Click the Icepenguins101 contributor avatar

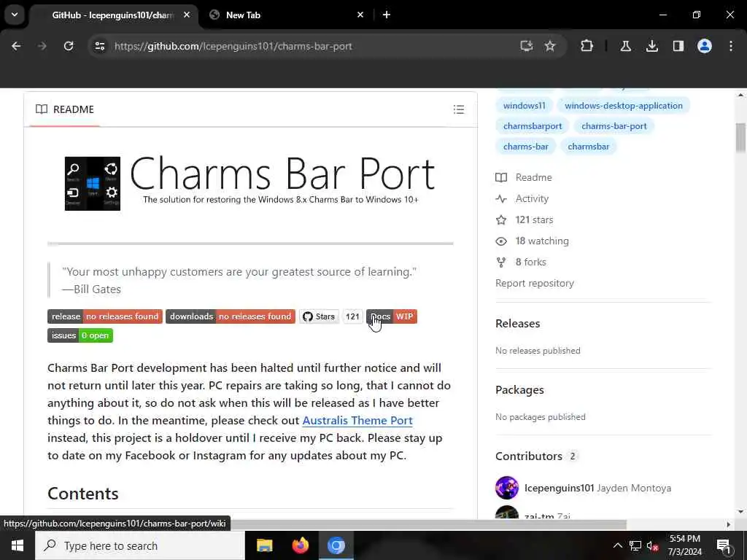pos(507,488)
